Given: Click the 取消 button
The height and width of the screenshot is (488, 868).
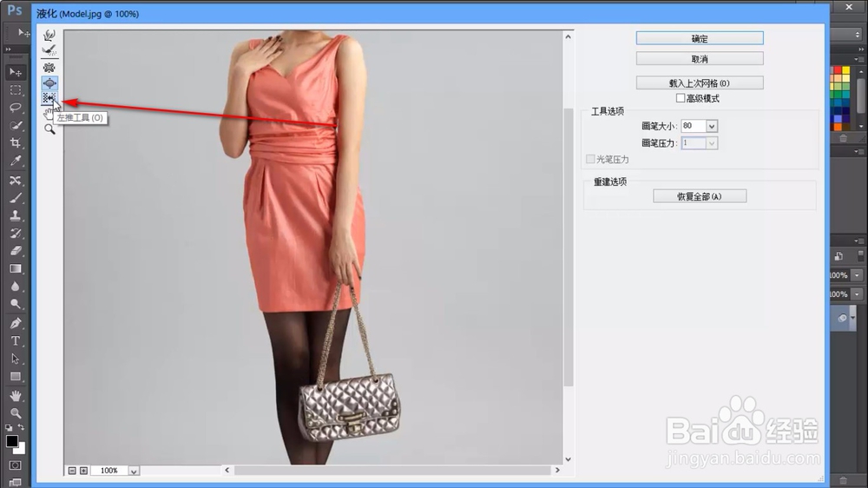Looking at the screenshot, I should [x=700, y=59].
